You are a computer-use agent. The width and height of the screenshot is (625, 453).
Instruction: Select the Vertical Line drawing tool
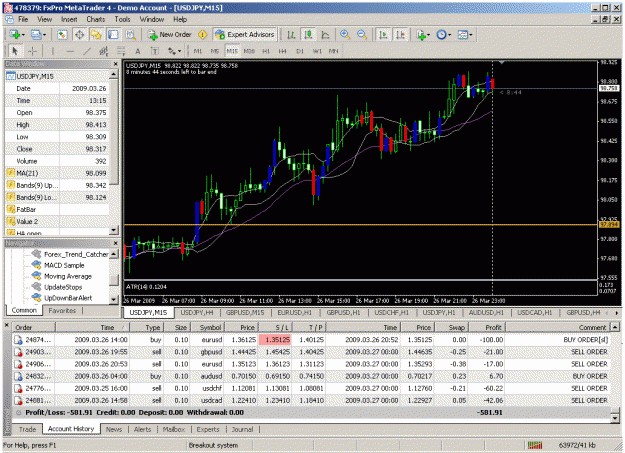(x=52, y=51)
